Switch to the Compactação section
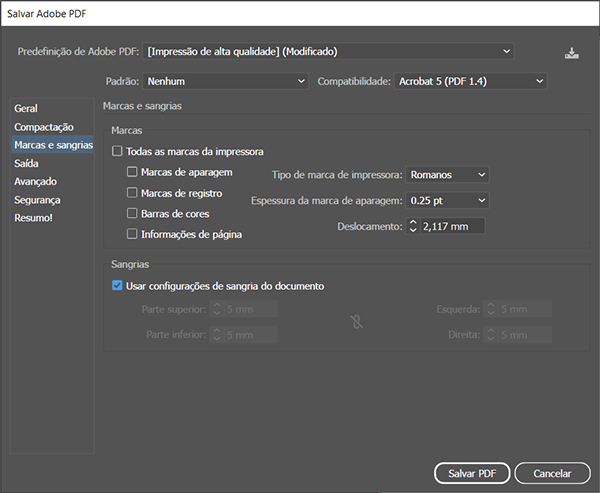The height and width of the screenshot is (493, 600). [43, 127]
